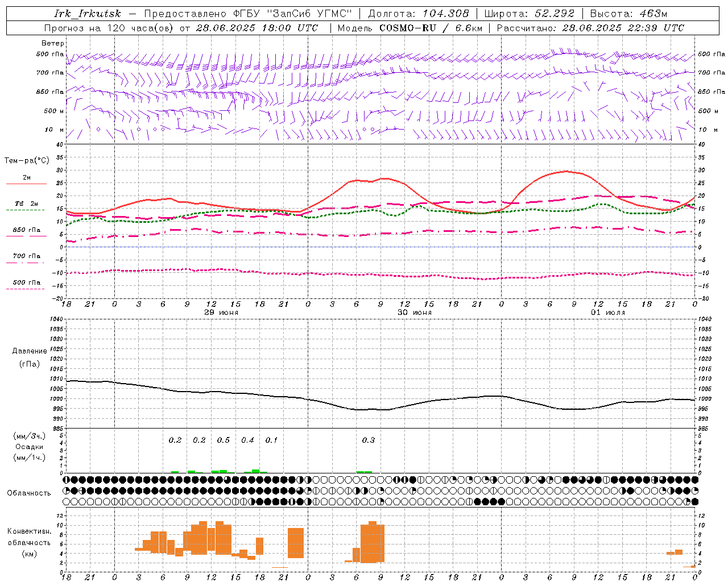The image size is (728, 582).
Task: Click the Тем-ра(°C) temperature panel label
Action: [x=27, y=161]
